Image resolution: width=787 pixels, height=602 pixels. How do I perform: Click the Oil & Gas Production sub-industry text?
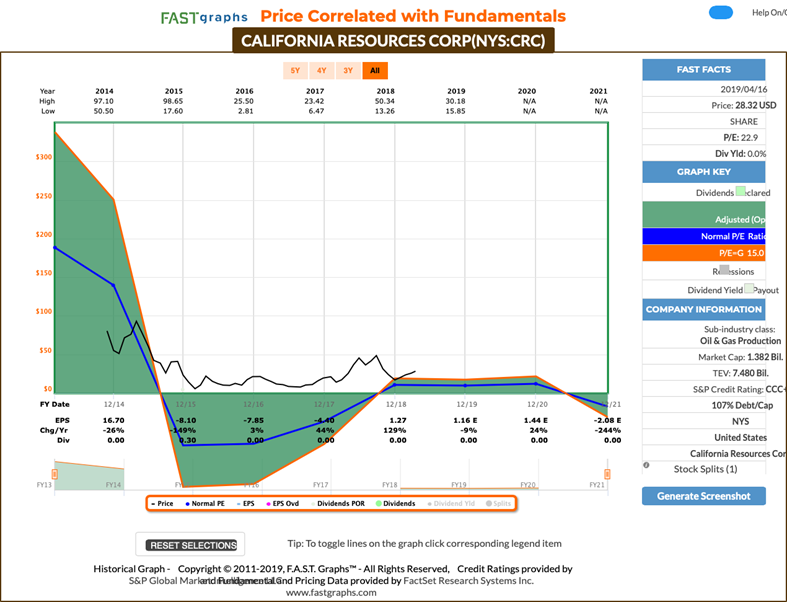pos(740,341)
